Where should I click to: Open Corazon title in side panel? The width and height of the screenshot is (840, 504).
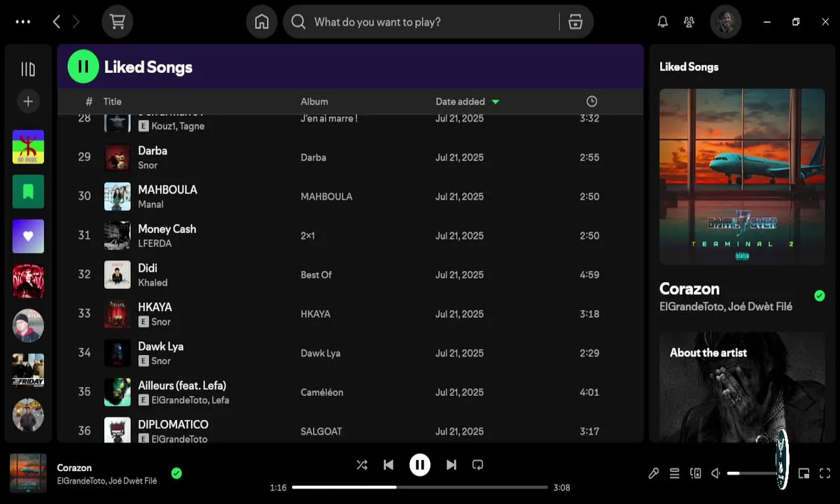point(689,288)
